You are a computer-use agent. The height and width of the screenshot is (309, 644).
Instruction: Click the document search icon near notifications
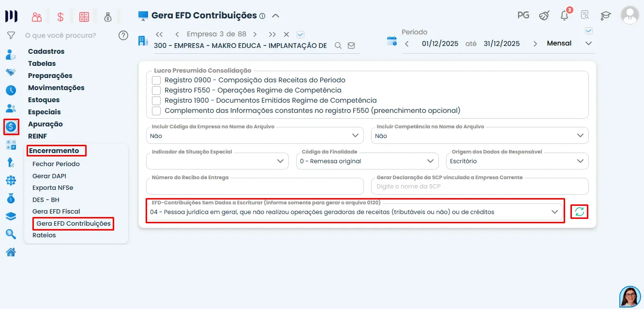tap(584, 15)
